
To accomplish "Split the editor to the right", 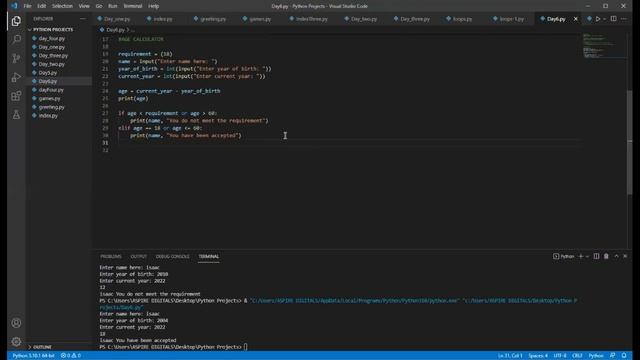I will pos(613,19).
